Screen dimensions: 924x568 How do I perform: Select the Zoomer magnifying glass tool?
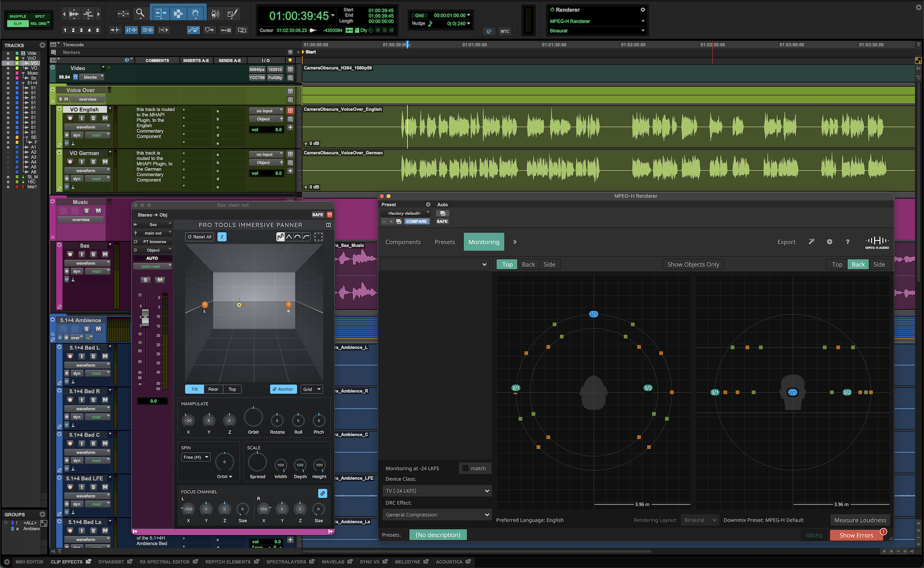coord(140,13)
